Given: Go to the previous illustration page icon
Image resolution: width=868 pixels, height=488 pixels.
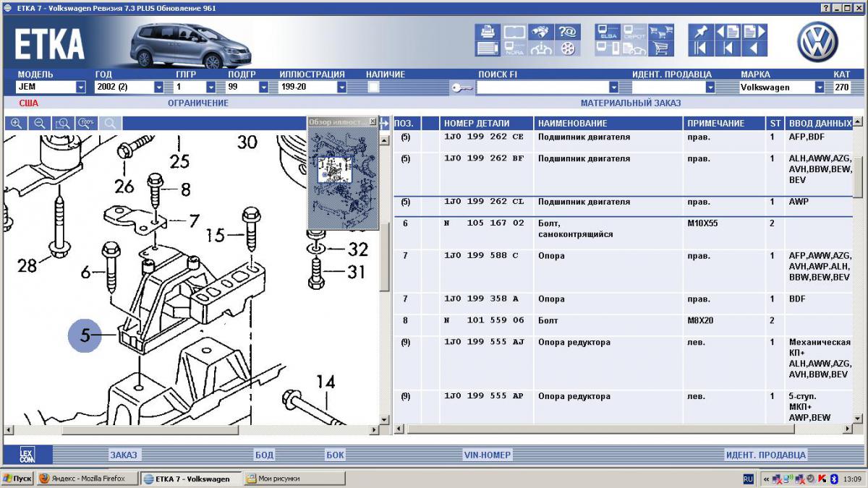Looking at the screenshot, I should pos(728,32).
